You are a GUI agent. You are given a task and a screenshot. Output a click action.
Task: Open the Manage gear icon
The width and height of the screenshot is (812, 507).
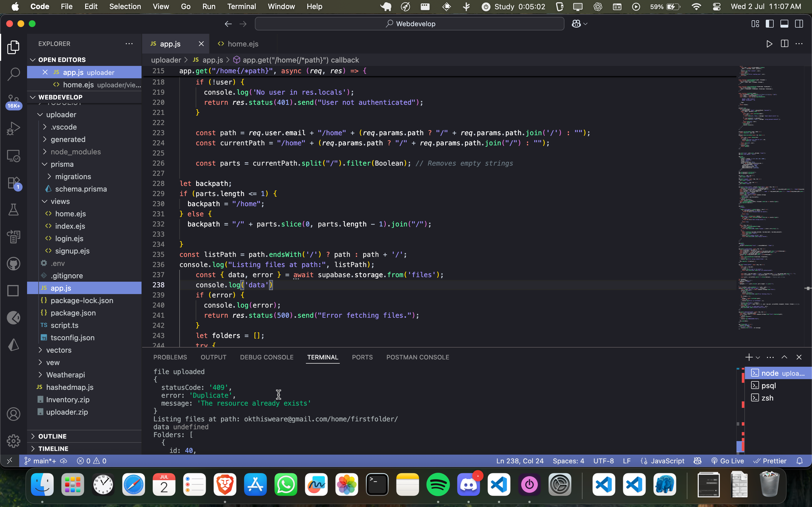tap(14, 441)
